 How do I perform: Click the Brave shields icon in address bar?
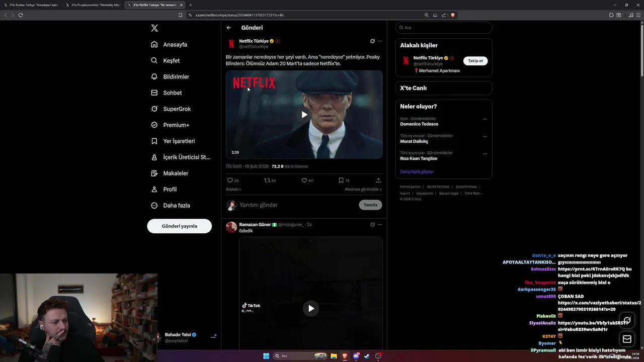[x=453, y=15]
